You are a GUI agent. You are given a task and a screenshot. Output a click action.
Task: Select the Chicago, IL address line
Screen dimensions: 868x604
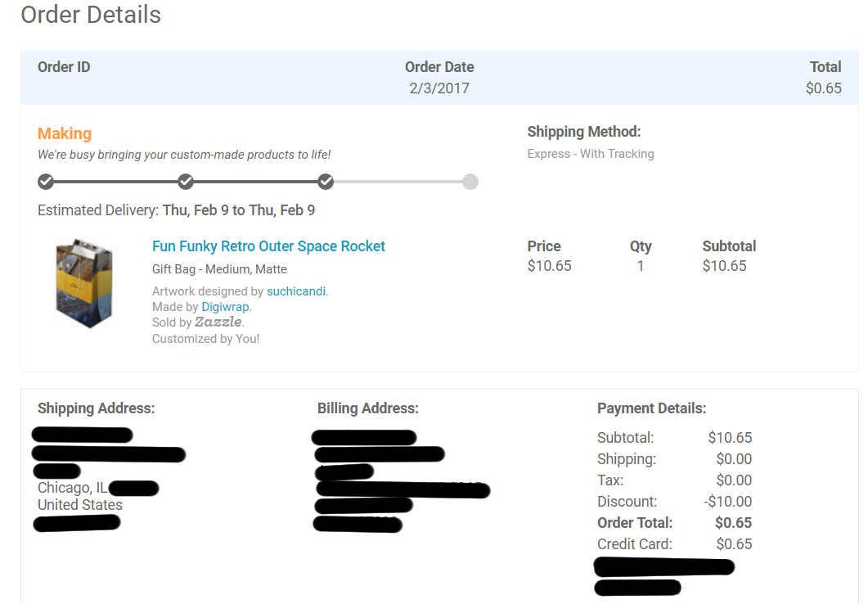(x=73, y=489)
